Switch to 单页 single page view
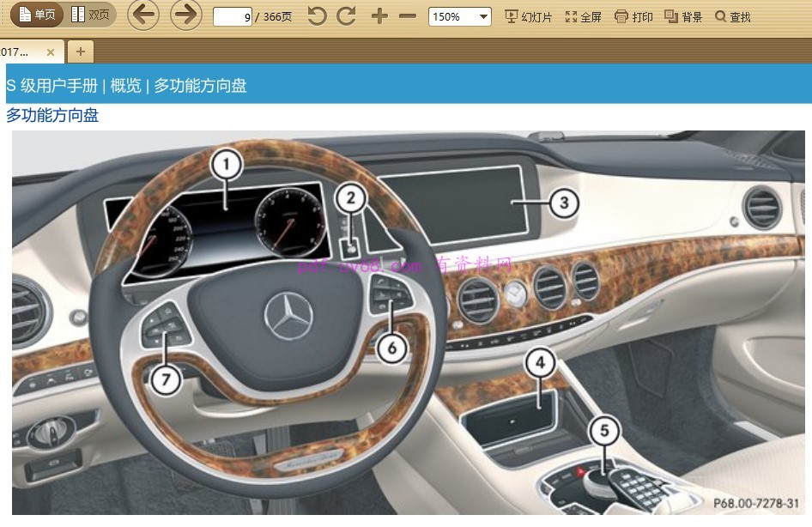The height and width of the screenshot is (527, 812). (x=35, y=15)
